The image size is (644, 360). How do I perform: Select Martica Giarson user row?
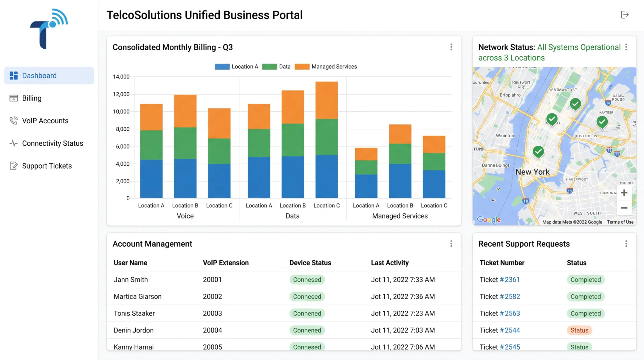click(x=284, y=296)
